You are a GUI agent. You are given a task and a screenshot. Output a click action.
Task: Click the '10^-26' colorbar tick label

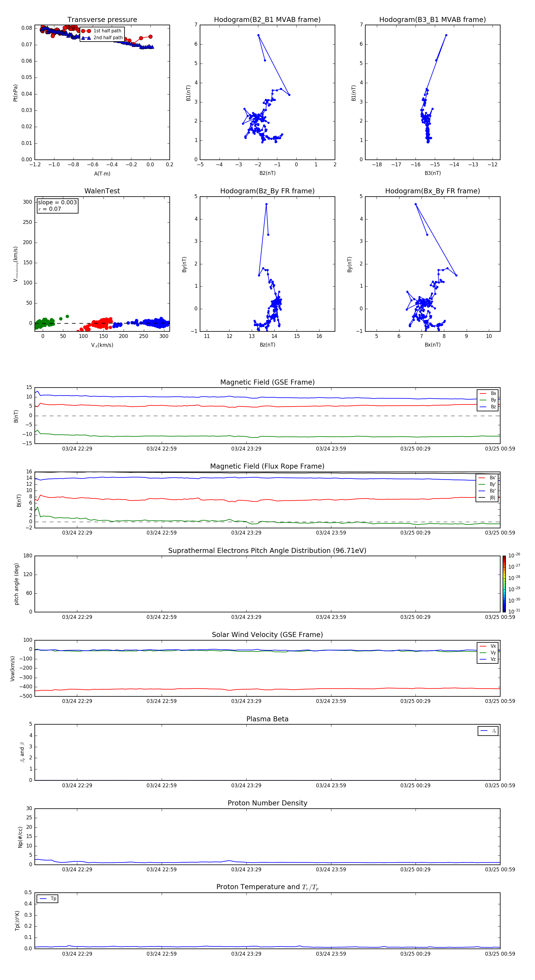514,555
